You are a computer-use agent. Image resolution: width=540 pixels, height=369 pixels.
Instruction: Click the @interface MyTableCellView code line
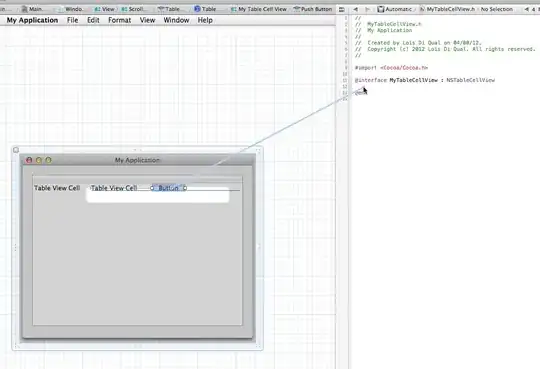pyautogui.click(x=425, y=80)
